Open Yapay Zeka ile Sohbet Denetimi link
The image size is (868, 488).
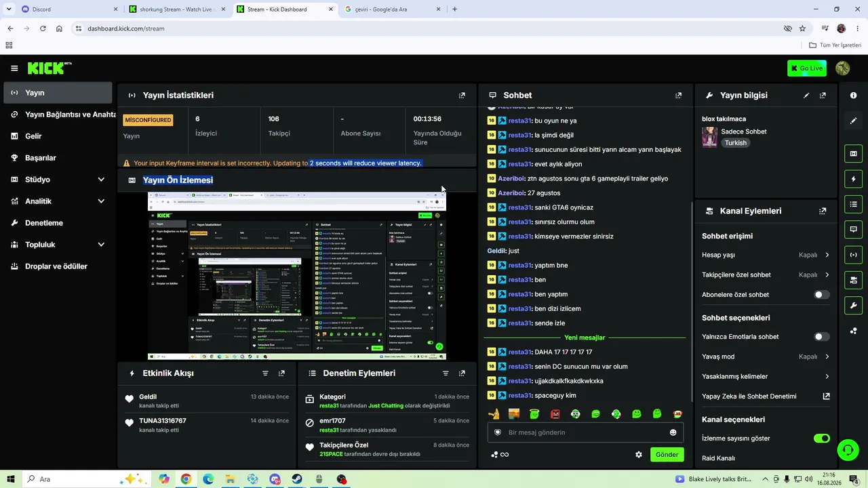[766, 396]
